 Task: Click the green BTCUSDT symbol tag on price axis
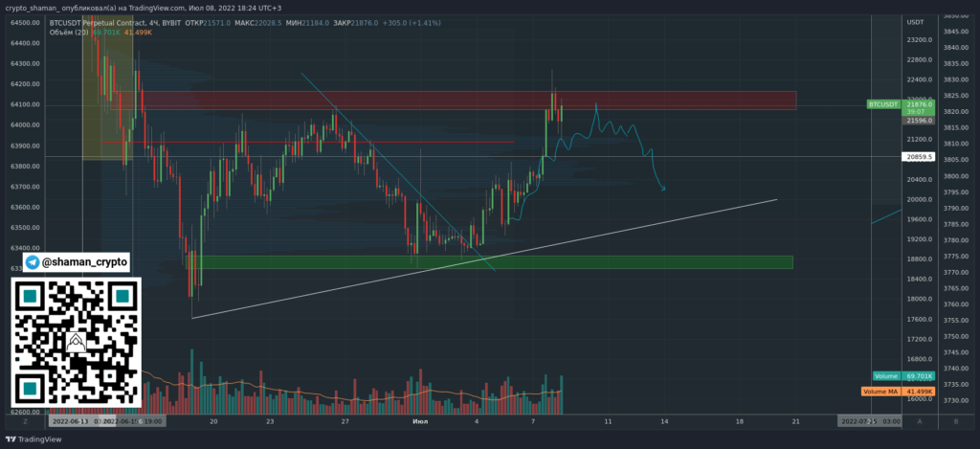pos(883,104)
